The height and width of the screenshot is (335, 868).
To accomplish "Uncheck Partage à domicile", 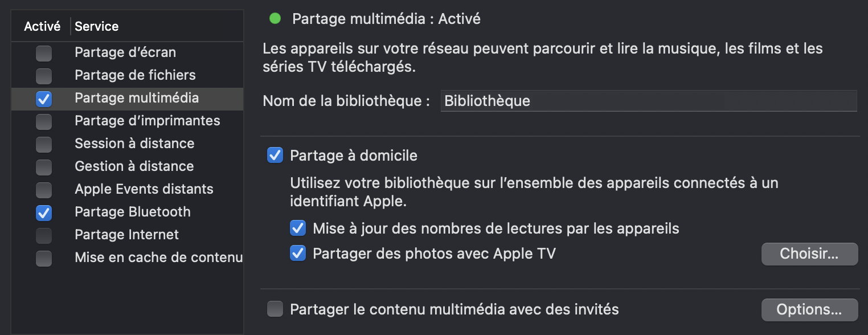I will click(x=275, y=155).
